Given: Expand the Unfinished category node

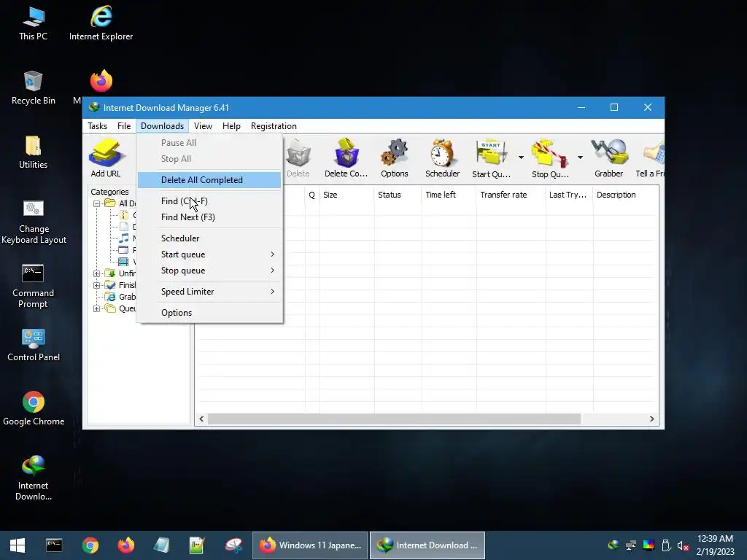Looking at the screenshot, I should [x=96, y=273].
